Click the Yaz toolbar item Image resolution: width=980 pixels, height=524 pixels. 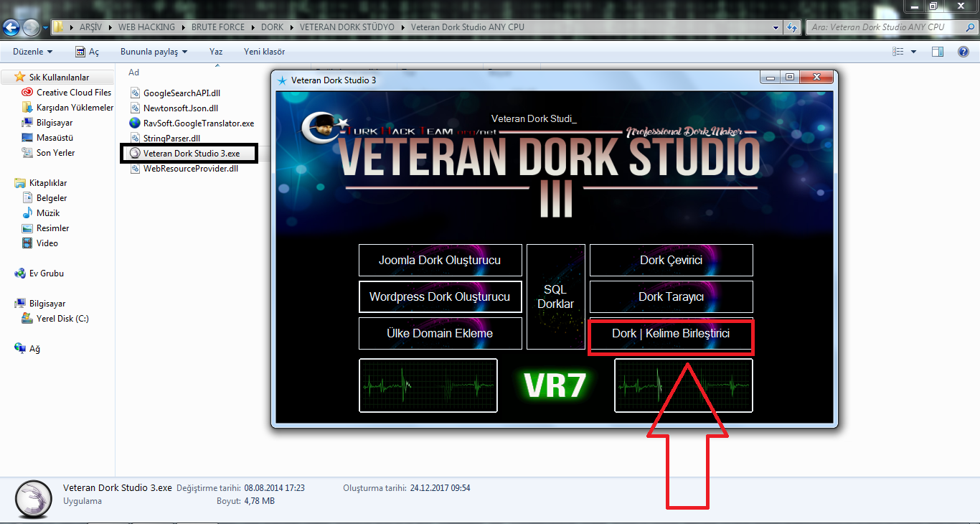[x=216, y=52]
